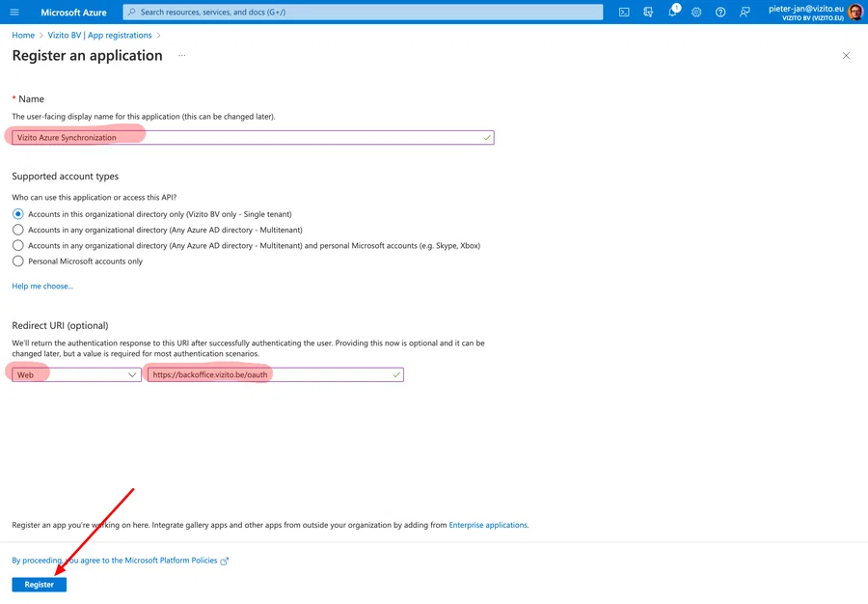
Task: Open the Directories and subscriptions filter icon
Action: [648, 12]
